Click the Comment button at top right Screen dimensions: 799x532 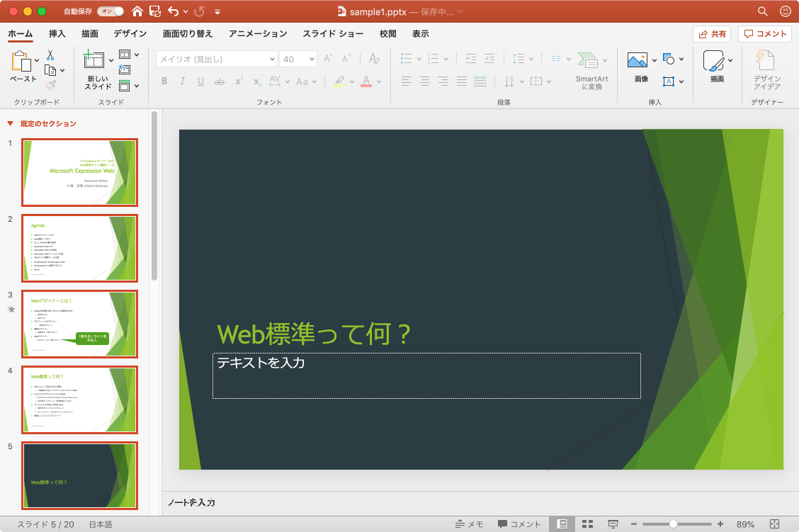(x=765, y=33)
